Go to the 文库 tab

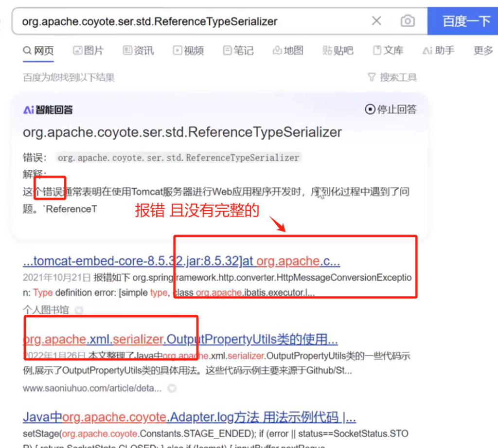pyautogui.click(x=388, y=51)
